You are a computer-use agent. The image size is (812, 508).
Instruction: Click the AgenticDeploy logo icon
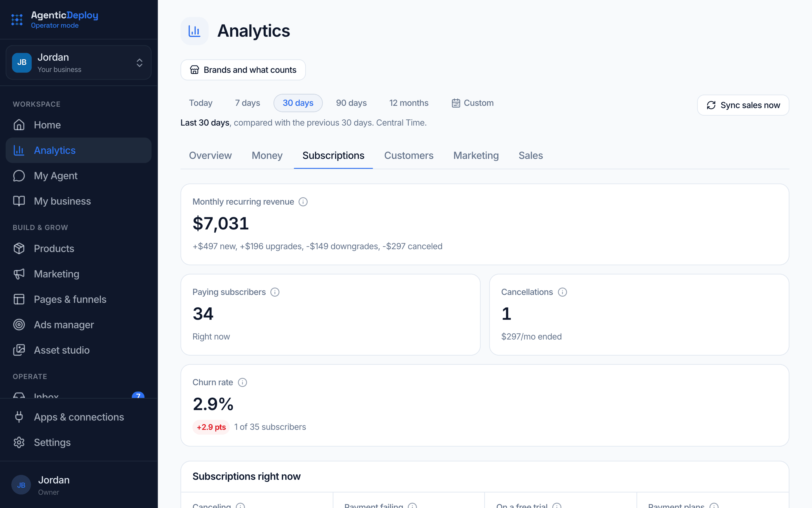pos(17,20)
